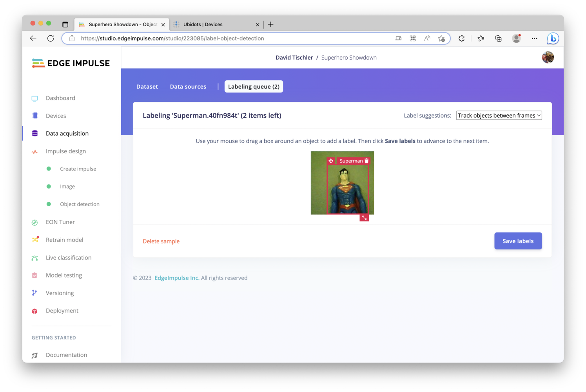Click the Superman figure image thumbnail
Screen dimensions: 586x392
click(342, 183)
